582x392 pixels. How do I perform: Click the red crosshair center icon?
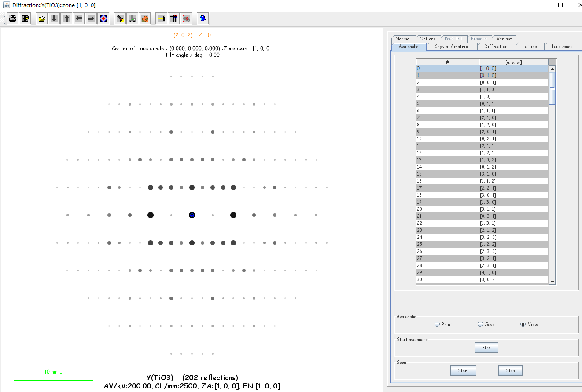[x=103, y=18]
